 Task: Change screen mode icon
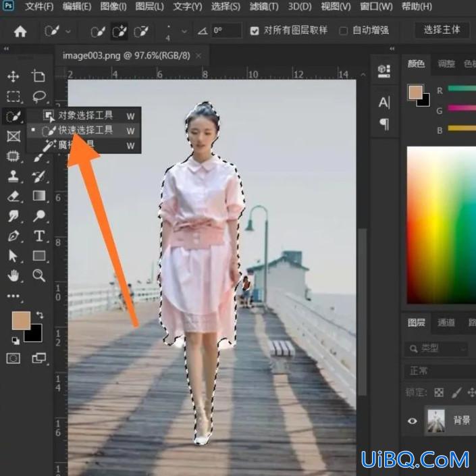[x=39, y=359]
